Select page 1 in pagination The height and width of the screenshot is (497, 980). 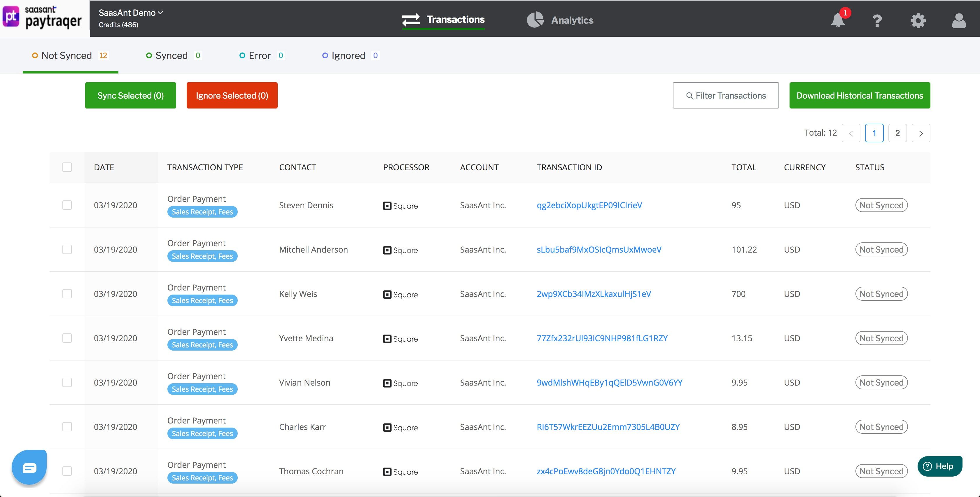point(874,133)
